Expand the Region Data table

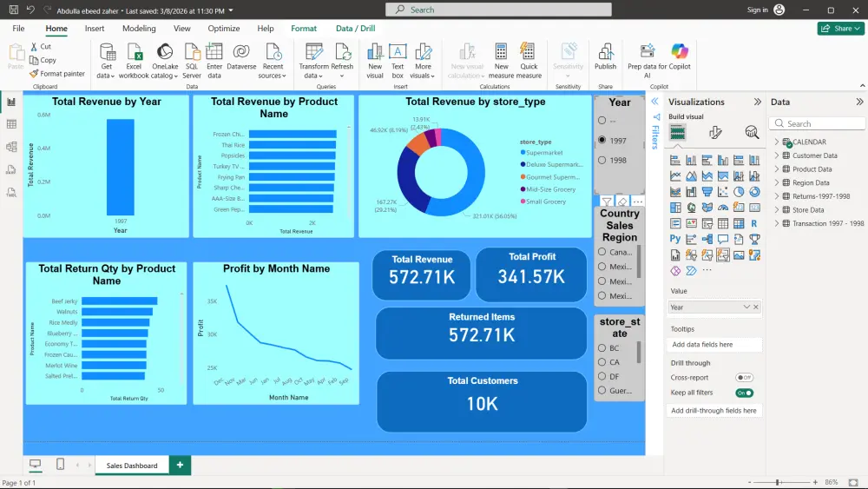(x=777, y=182)
